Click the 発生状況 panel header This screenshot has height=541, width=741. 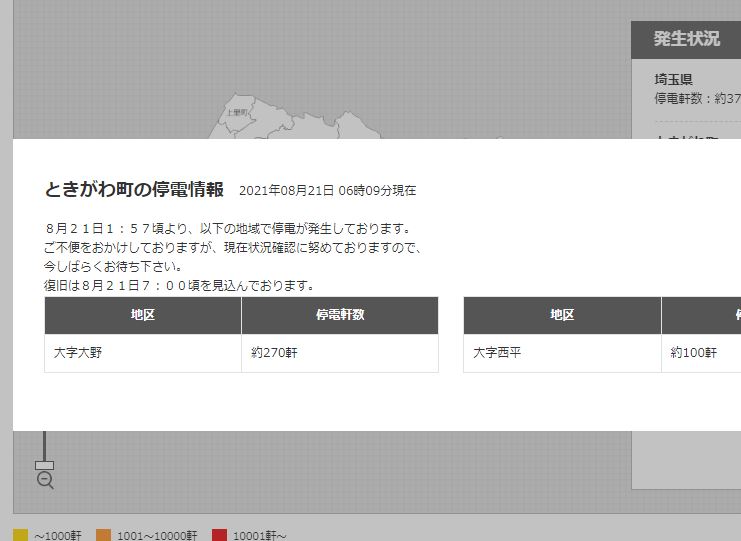tap(686, 40)
